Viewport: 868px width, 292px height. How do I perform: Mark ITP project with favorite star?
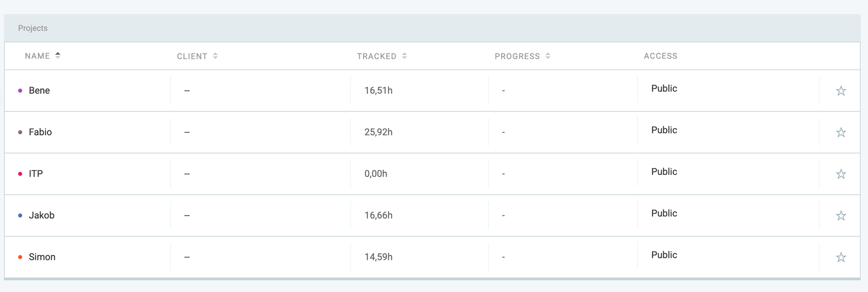click(x=841, y=174)
